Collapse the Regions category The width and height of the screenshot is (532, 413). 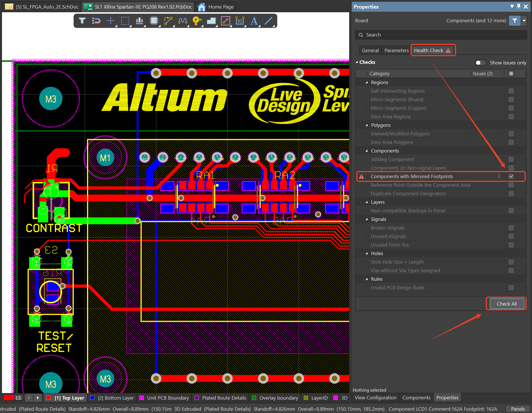tap(367, 82)
